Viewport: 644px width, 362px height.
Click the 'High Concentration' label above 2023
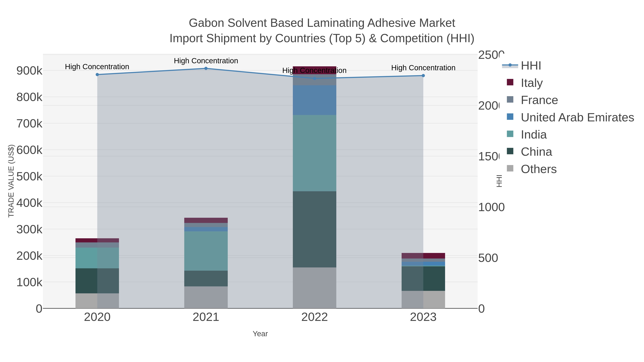[423, 68]
